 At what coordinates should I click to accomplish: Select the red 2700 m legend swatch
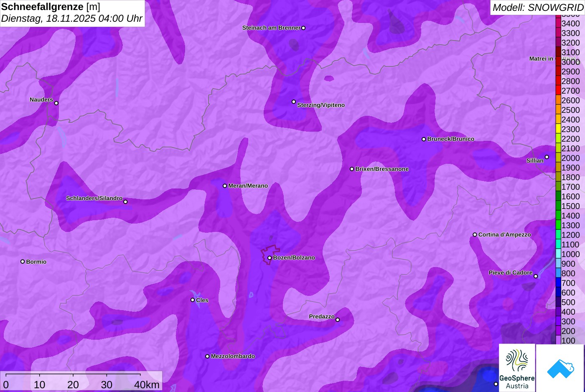tap(558, 91)
